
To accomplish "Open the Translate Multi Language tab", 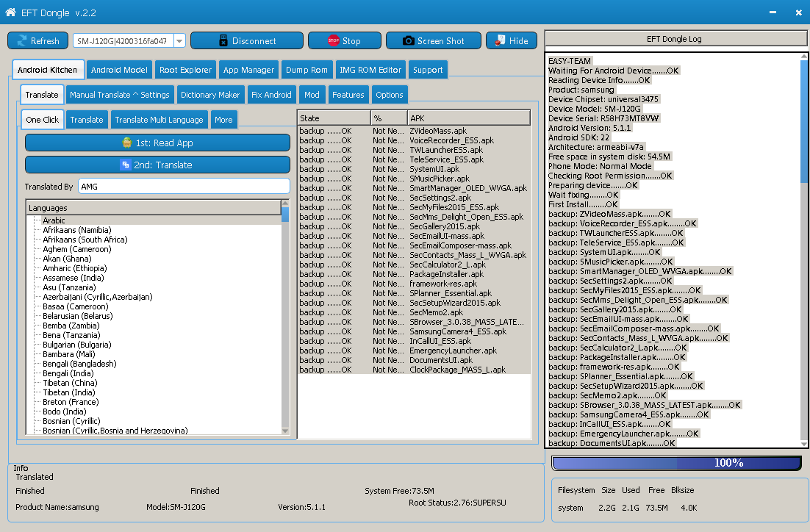I will coord(159,120).
